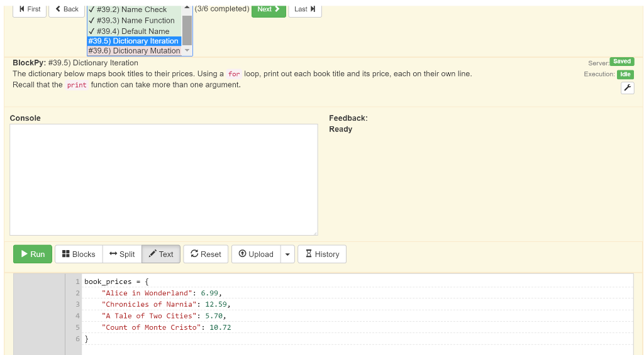Open the code History

coord(322,254)
